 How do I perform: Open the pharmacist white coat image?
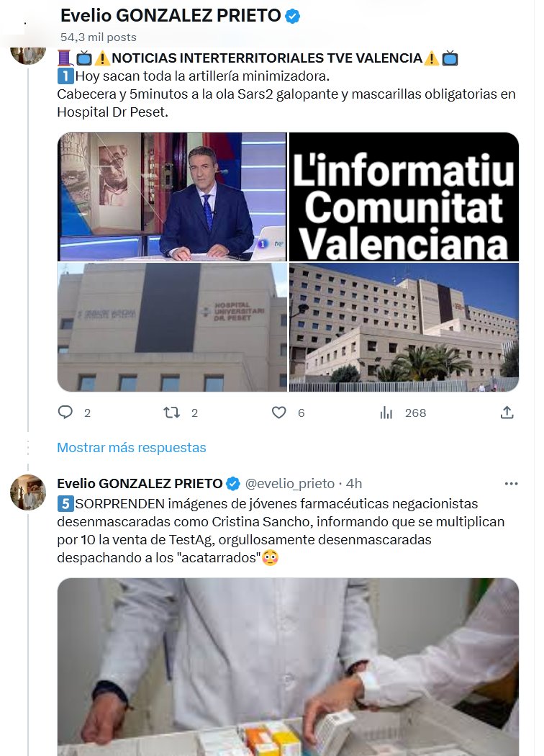click(x=288, y=667)
